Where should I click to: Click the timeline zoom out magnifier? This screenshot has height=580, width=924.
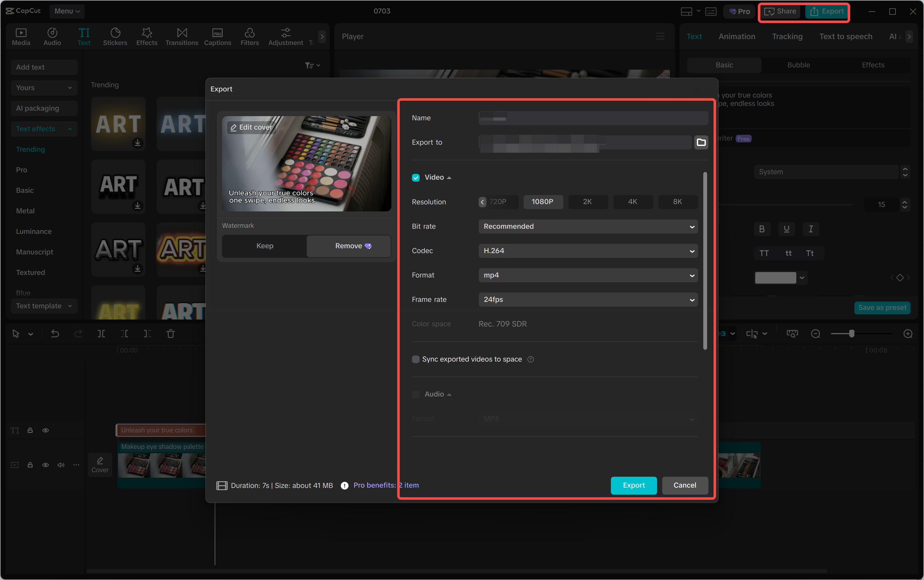(x=815, y=334)
